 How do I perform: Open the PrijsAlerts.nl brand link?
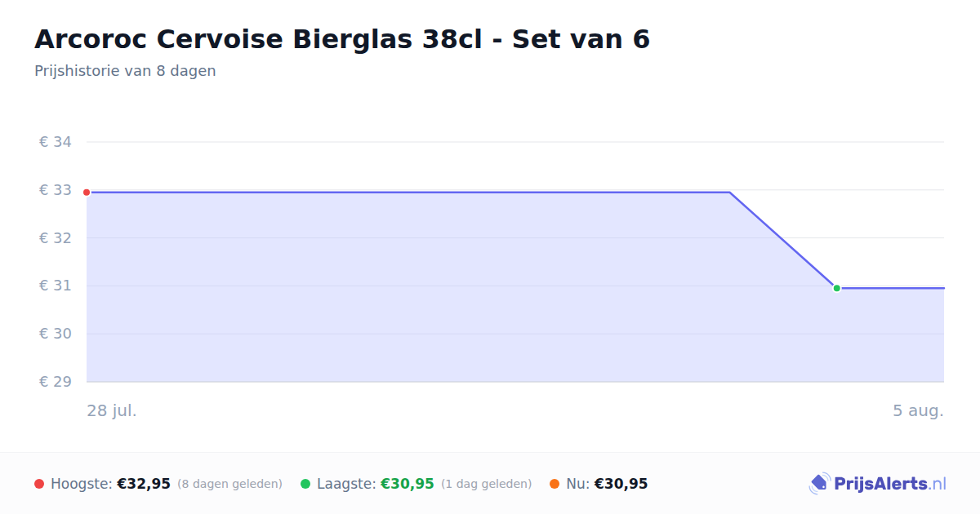(877, 484)
